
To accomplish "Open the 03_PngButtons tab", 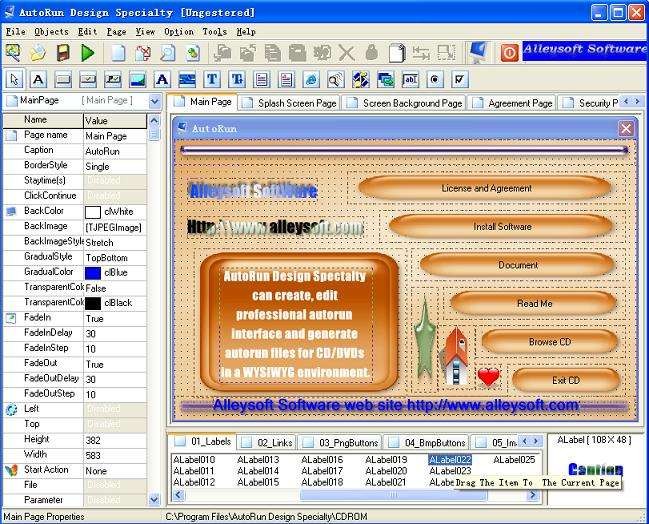I will point(340,442).
